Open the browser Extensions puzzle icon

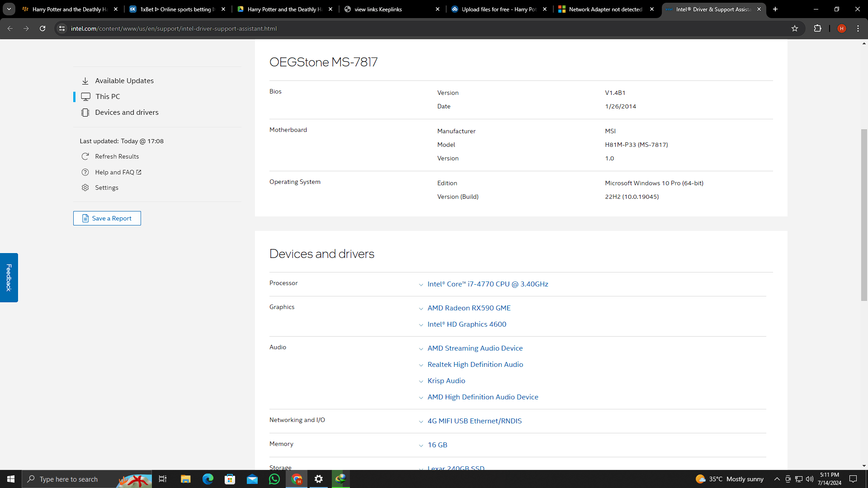click(x=817, y=28)
